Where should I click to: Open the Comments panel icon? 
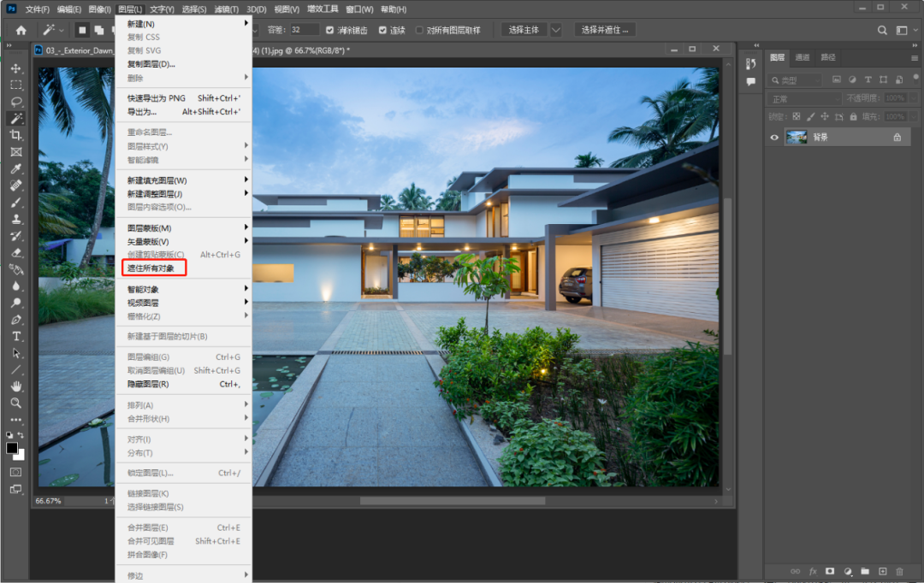click(x=751, y=82)
